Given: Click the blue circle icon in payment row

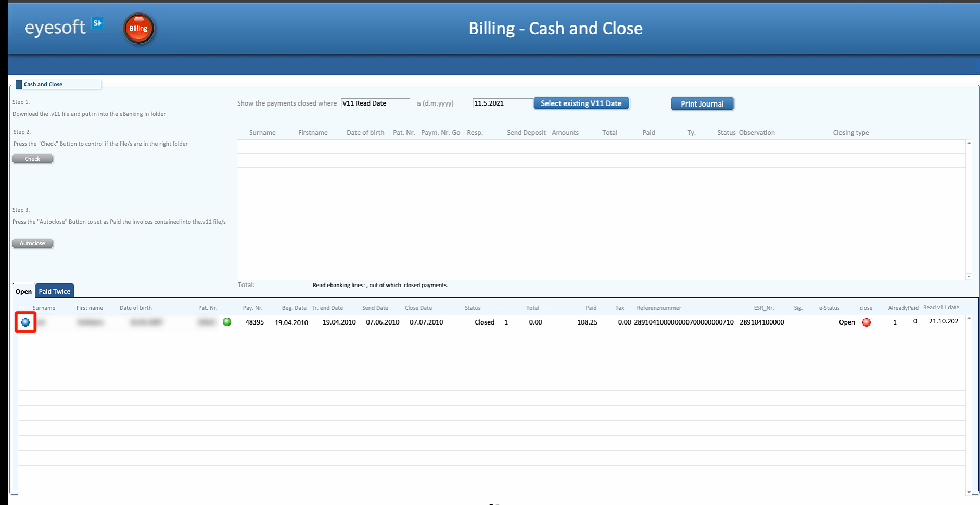Looking at the screenshot, I should (26, 322).
